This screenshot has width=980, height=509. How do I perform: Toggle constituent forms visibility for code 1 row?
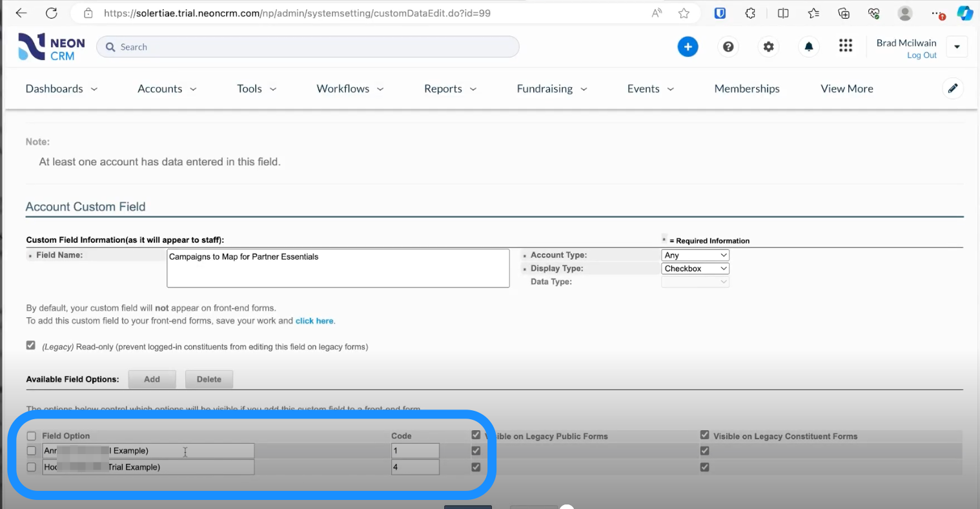click(x=704, y=451)
